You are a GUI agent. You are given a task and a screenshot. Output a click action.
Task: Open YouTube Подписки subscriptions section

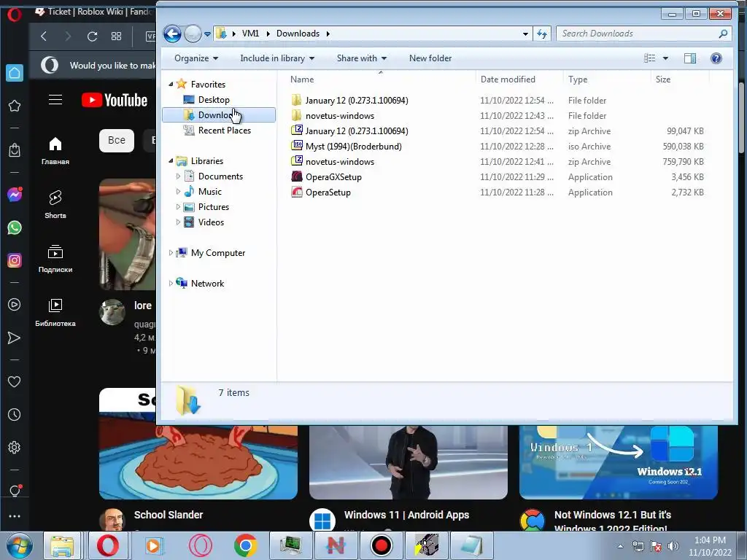tap(55, 259)
